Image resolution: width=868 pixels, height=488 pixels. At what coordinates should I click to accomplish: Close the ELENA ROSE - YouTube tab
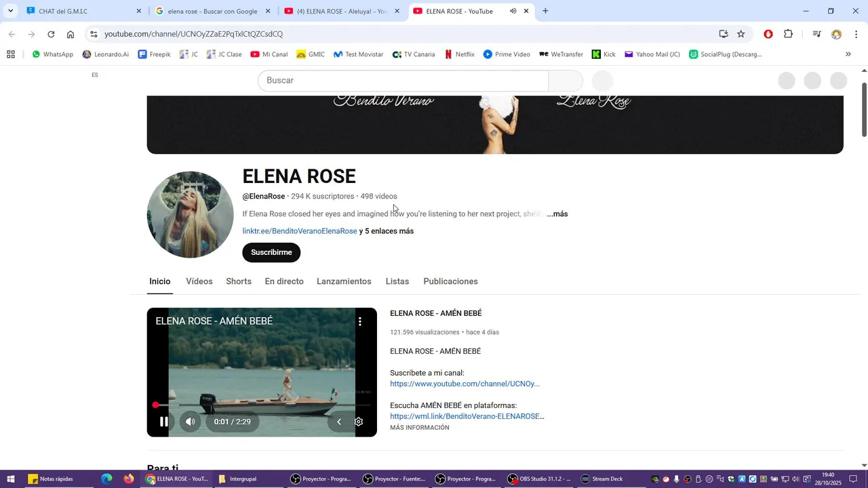tap(526, 11)
